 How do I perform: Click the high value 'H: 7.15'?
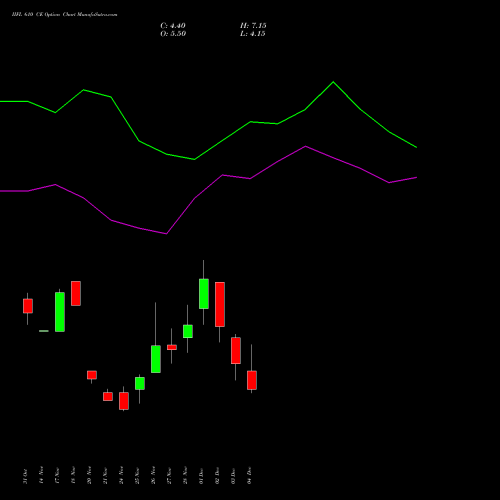(253, 26)
